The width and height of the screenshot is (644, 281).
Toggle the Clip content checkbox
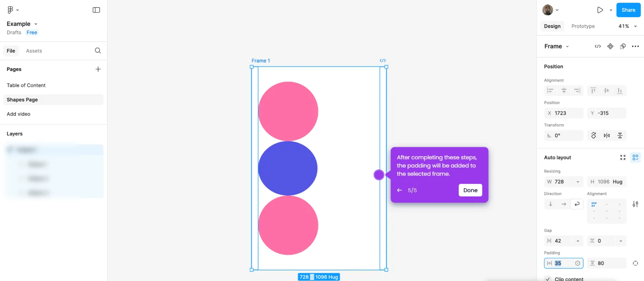pyautogui.click(x=548, y=279)
